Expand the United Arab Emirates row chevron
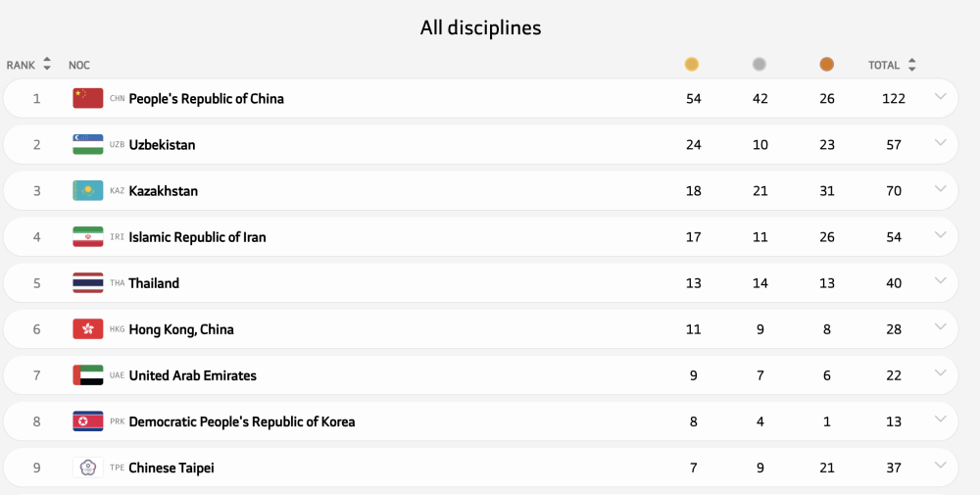 (941, 373)
